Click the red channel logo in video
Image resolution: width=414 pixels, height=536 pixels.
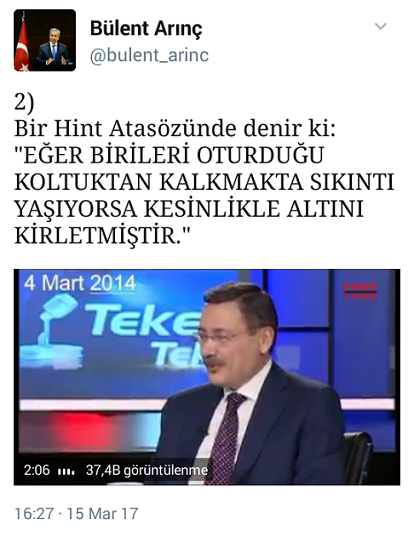pyautogui.click(x=360, y=291)
